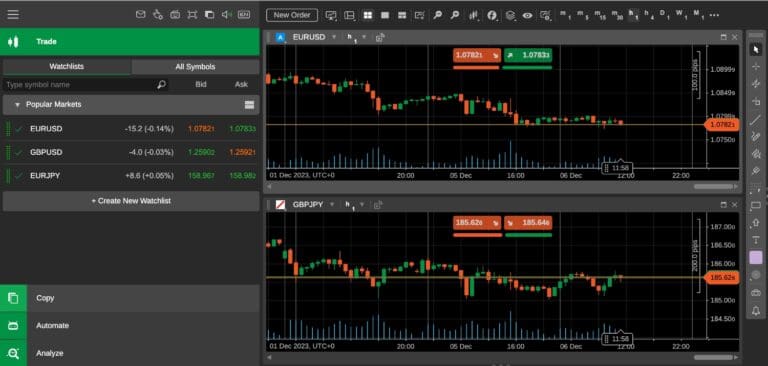Select the m1 timeframe
The width and height of the screenshot is (768, 366).
pos(565,15)
